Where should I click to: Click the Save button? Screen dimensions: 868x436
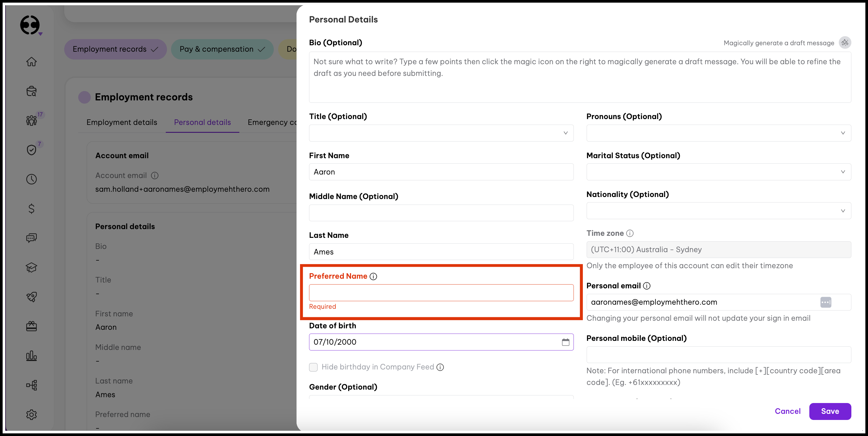[829, 411]
